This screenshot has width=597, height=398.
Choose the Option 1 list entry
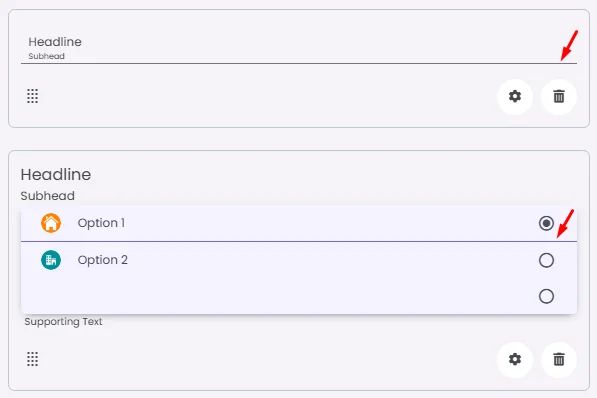(299, 223)
